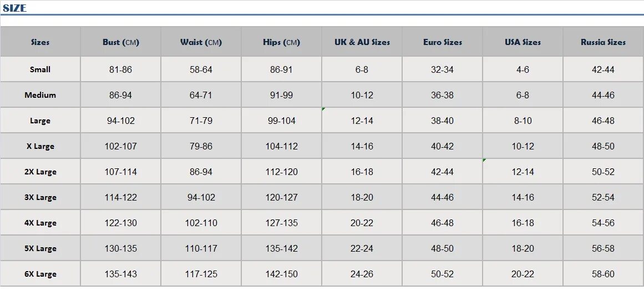This screenshot has height=300, width=644.
Task: Select the Russia size 42-44 cell
Action: pos(603,69)
